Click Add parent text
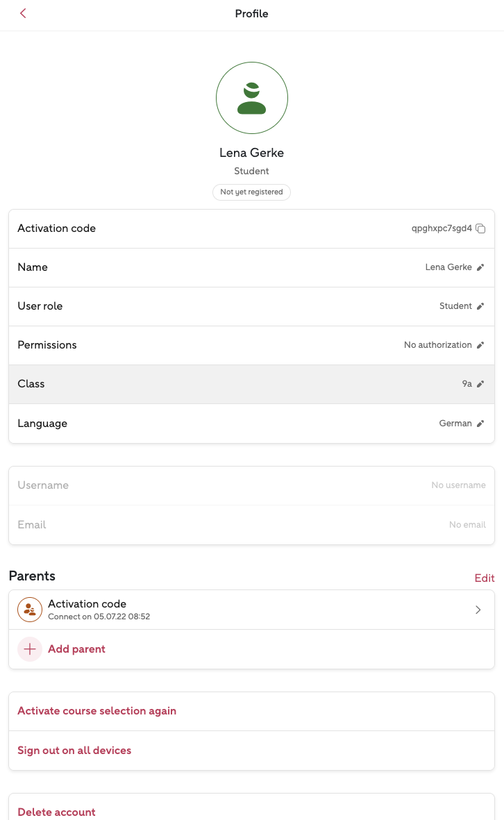504x820 pixels. 76,649
